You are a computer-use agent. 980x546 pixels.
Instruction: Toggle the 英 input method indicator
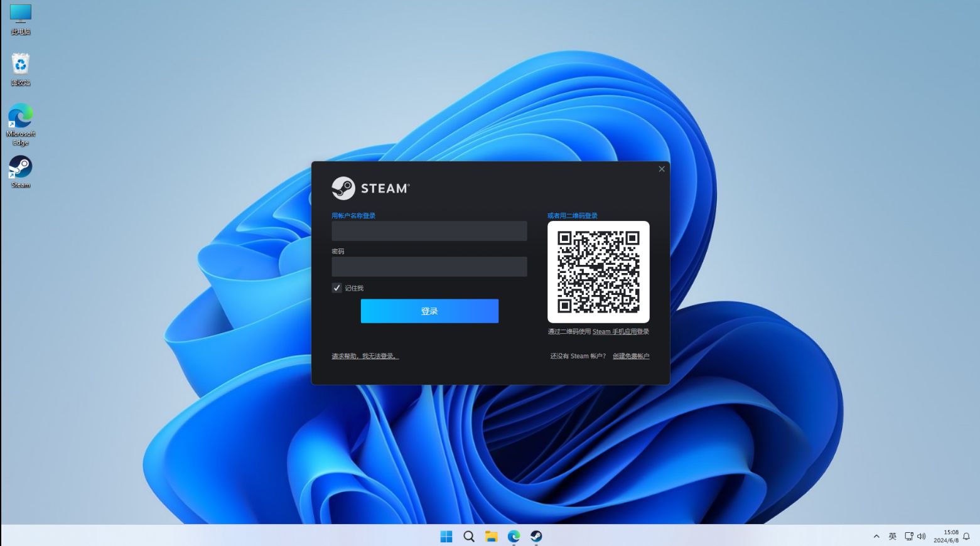[893, 537]
